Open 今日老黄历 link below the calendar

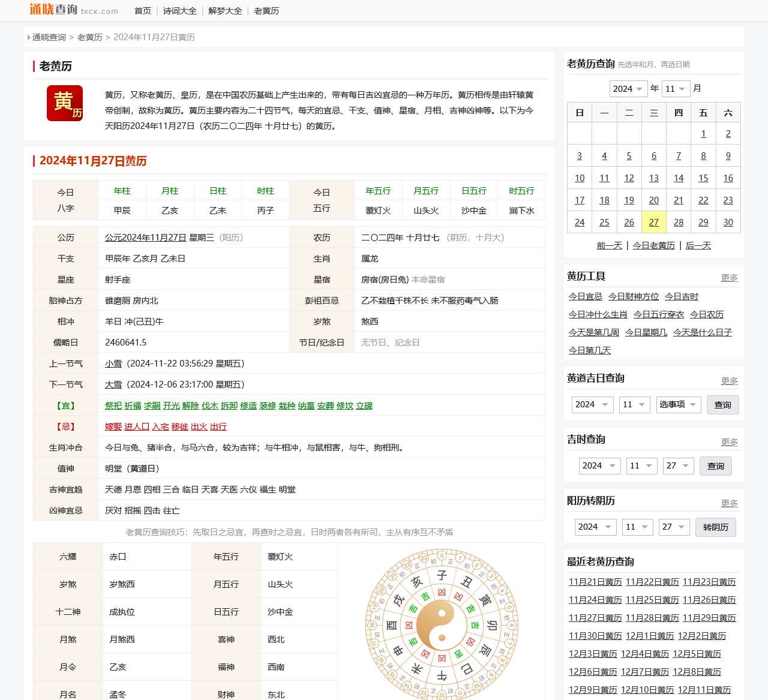click(x=654, y=245)
